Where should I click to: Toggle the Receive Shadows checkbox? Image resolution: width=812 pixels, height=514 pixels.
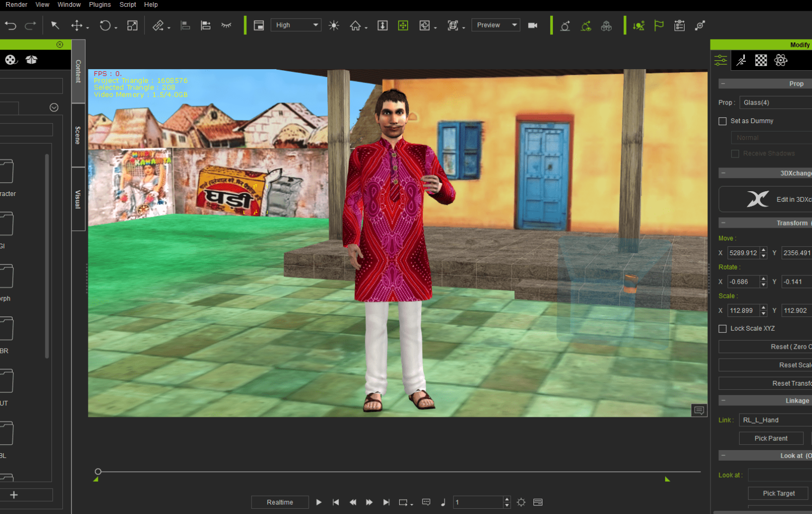[735, 153]
